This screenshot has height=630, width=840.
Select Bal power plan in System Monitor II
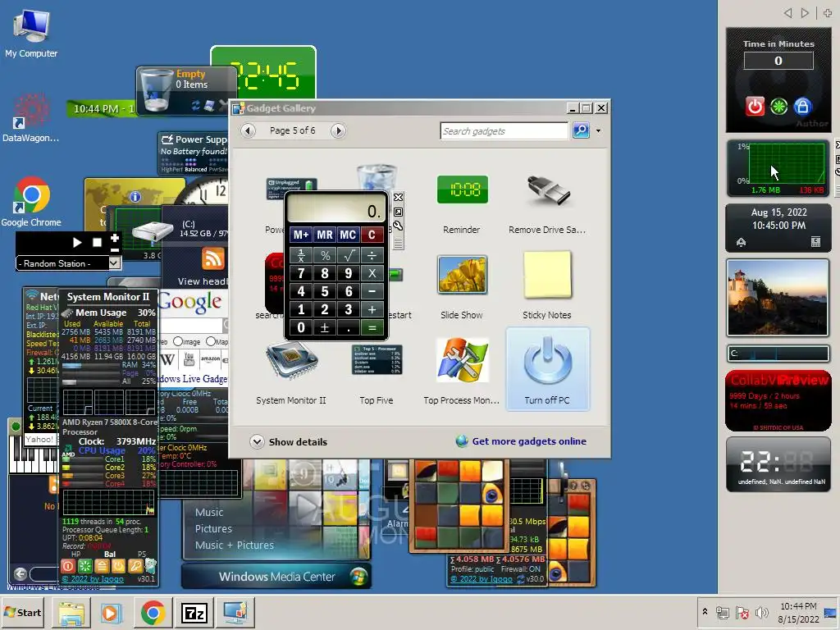click(x=110, y=555)
